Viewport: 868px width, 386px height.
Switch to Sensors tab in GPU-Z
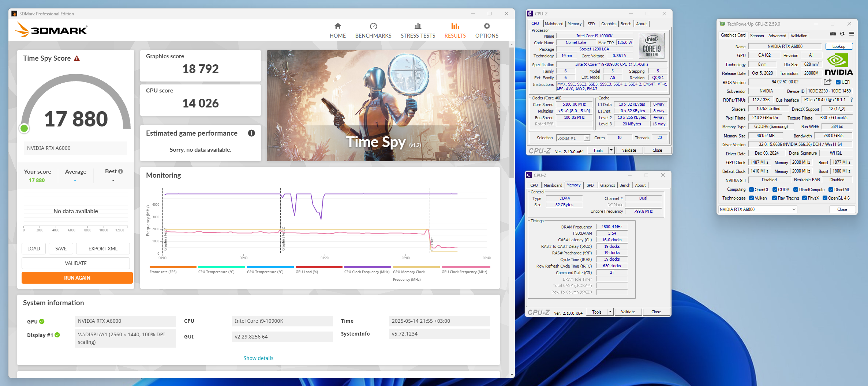[757, 36]
